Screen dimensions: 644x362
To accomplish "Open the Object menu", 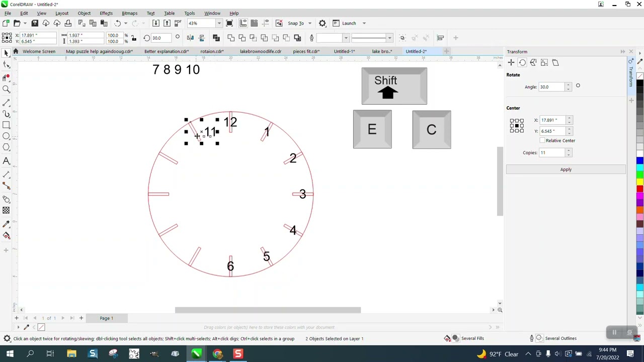I will pos(84,13).
